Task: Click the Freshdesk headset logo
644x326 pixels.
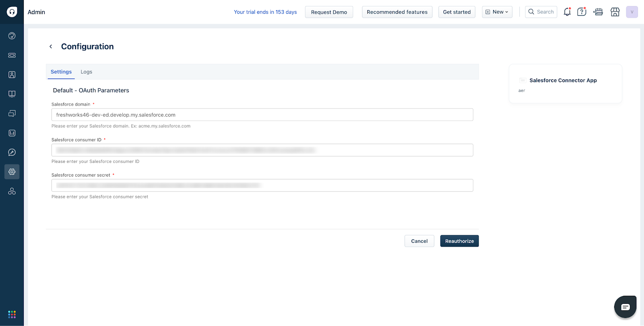Action: pos(12,12)
